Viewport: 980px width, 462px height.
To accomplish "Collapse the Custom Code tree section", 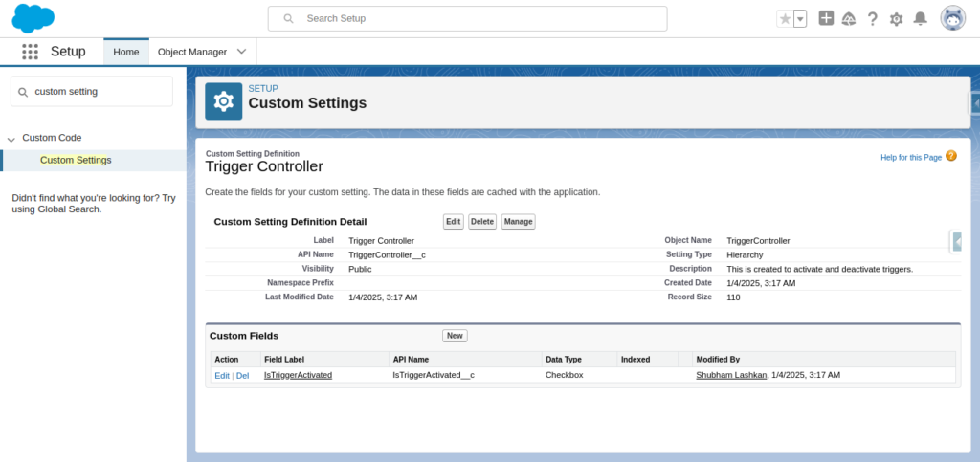I will pyautogui.click(x=11, y=139).
